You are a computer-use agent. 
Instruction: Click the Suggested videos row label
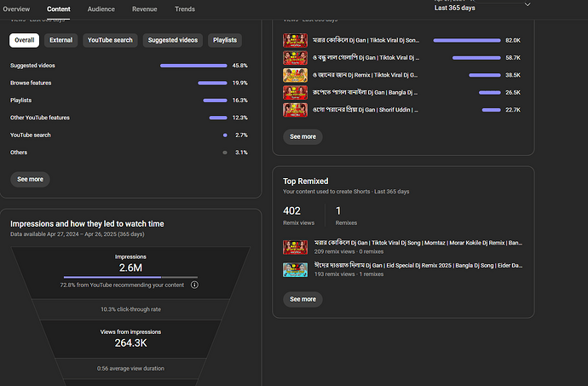pos(32,66)
